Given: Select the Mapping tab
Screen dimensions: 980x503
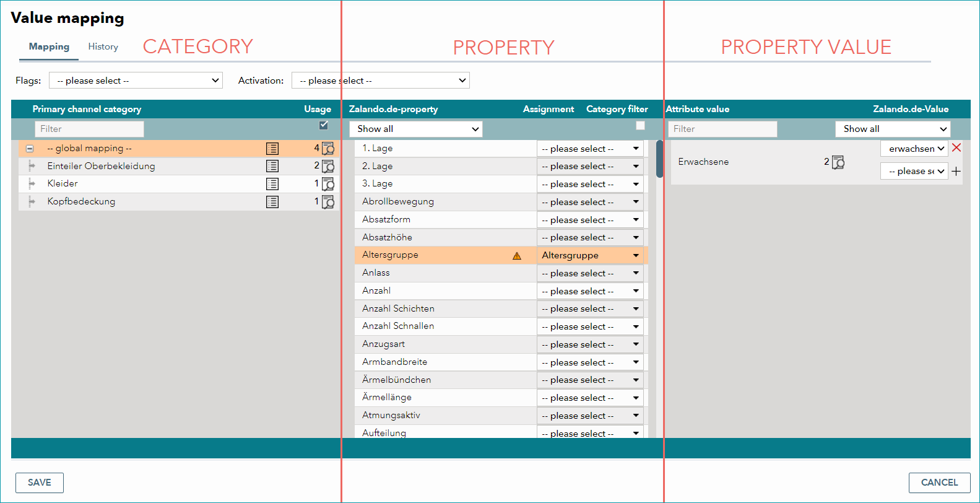Looking at the screenshot, I should coord(49,46).
